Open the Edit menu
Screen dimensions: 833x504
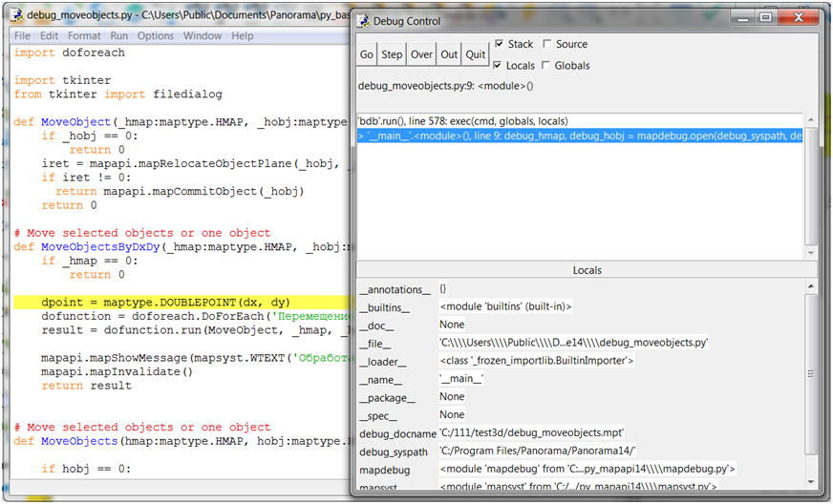coord(49,36)
